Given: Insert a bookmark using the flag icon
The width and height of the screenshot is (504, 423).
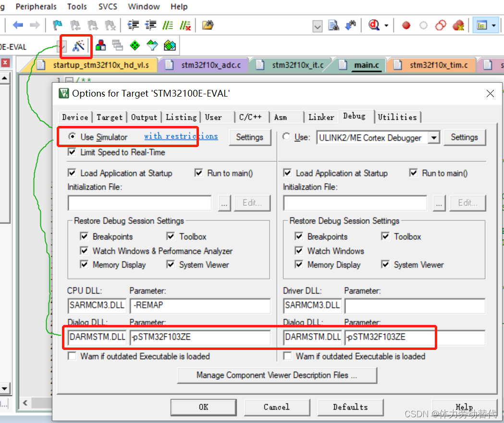Looking at the screenshot, I should pos(58,25).
